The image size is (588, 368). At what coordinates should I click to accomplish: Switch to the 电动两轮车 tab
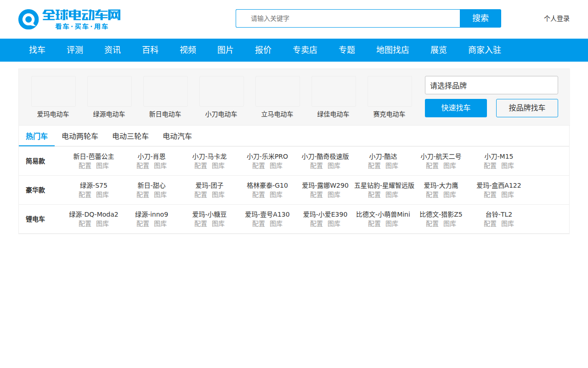click(80, 136)
